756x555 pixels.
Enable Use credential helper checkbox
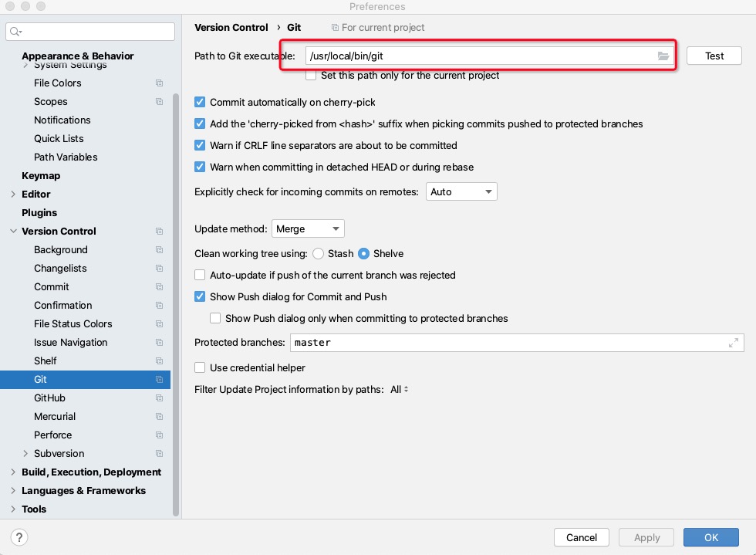point(201,367)
